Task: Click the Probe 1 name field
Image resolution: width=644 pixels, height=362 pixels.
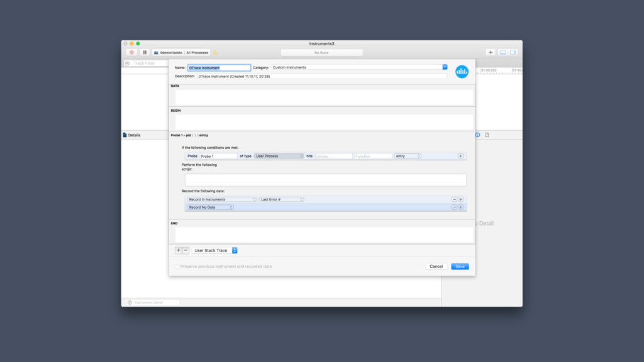Action: pyautogui.click(x=218, y=156)
